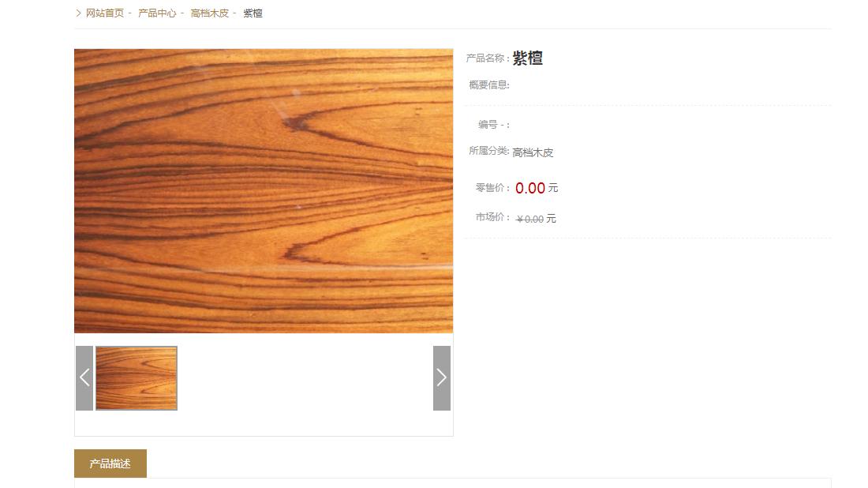This screenshot has height=488, width=868.
Task: Click the red 0.00 retail price
Action: tap(530, 189)
